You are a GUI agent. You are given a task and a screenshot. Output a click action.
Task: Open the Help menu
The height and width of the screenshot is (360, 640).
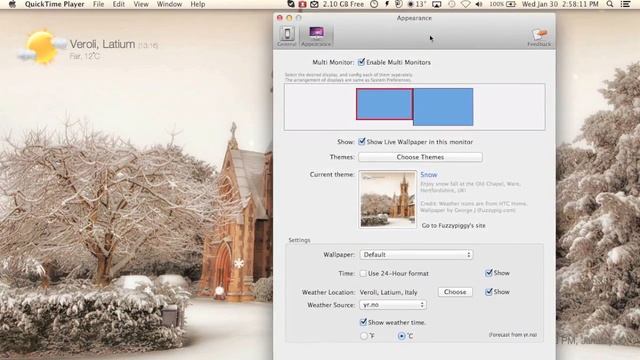pyautogui.click(x=198, y=4)
